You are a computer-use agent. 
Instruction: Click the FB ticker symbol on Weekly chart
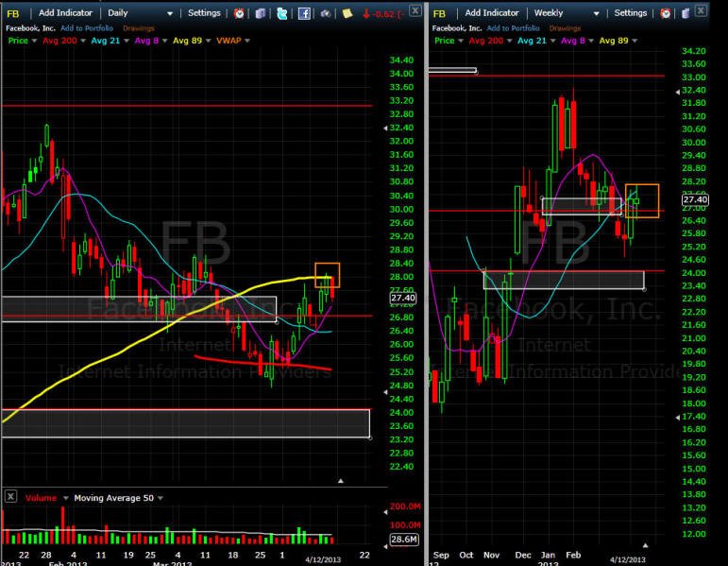(x=439, y=14)
